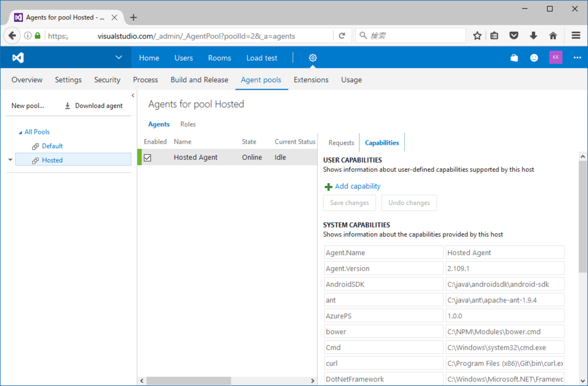
Task: Click the Current Status column header
Action: (x=295, y=141)
